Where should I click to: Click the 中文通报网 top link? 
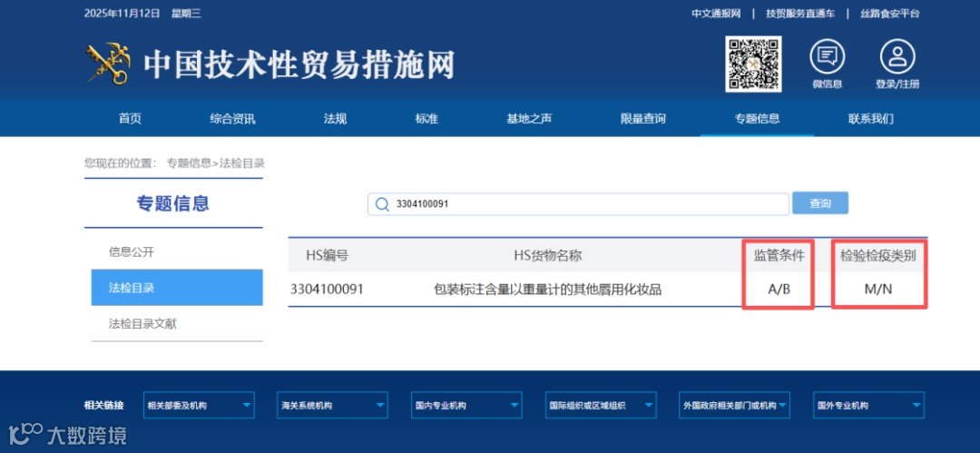pyautogui.click(x=716, y=14)
